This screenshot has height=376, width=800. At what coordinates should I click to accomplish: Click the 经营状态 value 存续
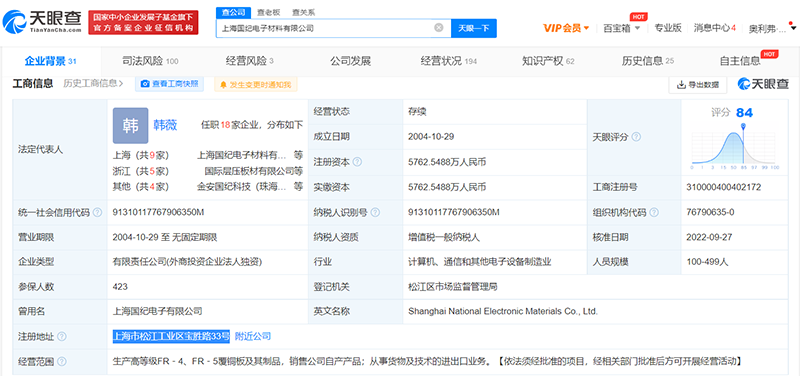pos(417,112)
